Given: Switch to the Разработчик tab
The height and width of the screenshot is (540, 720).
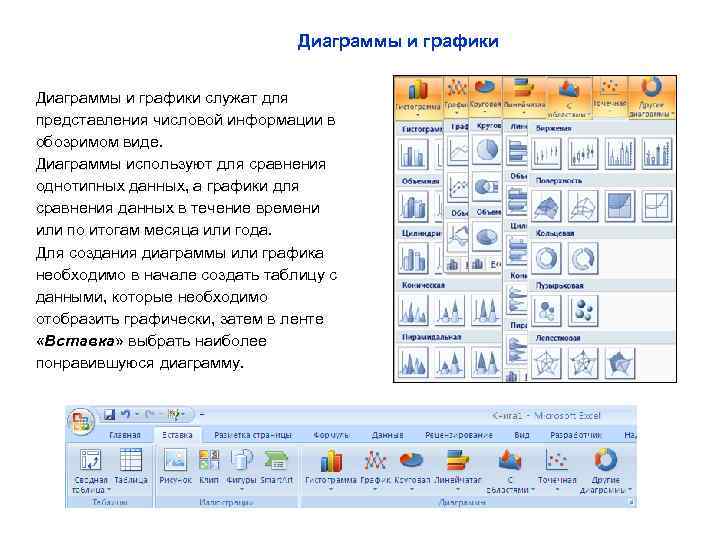Looking at the screenshot, I should (575, 435).
